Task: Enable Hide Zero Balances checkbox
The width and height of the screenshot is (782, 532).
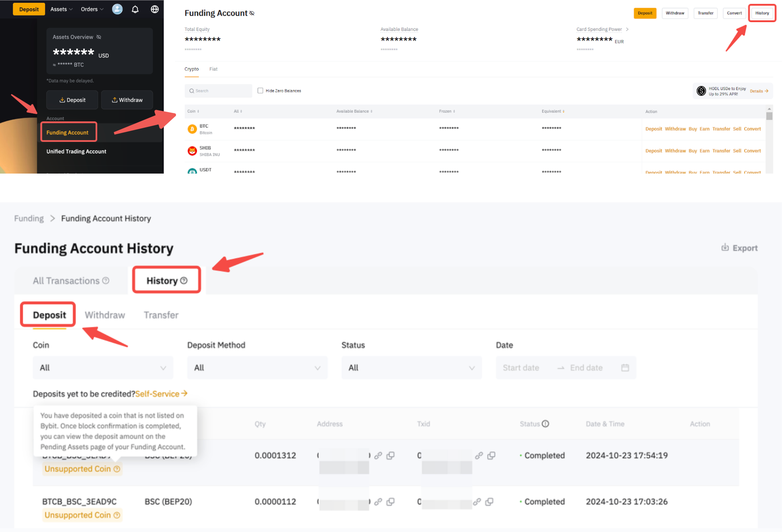Action: (x=260, y=91)
